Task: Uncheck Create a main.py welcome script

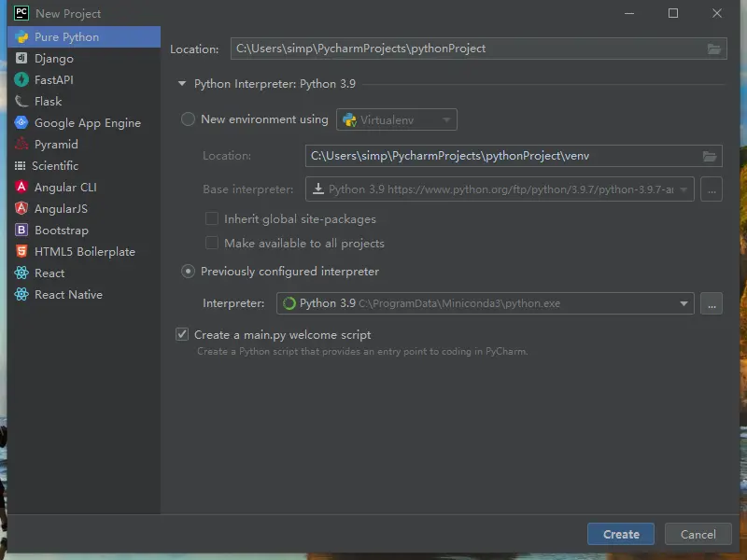Action: pyautogui.click(x=182, y=334)
